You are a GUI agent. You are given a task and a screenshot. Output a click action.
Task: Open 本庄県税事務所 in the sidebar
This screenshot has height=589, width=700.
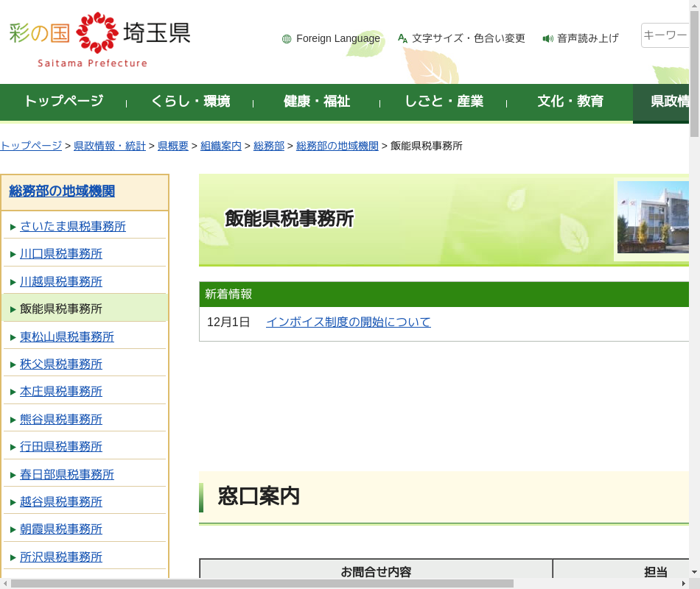[61, 392]
